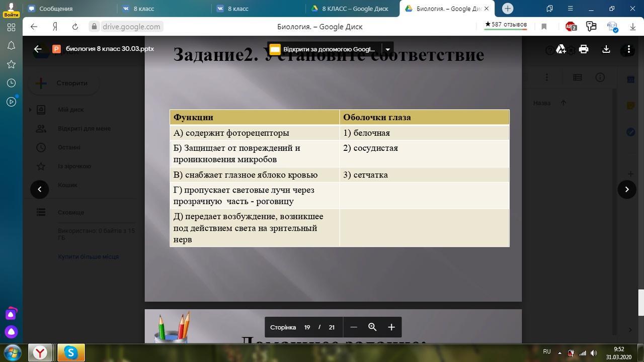Screen dimensions: 644x362
Task: Open the Yandex sidebar tableau grid icon
Action: pos(11,28)
